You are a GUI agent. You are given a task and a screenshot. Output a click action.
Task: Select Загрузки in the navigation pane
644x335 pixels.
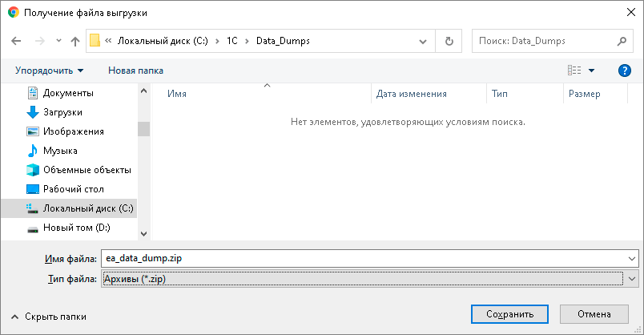[x=62, y=112]
